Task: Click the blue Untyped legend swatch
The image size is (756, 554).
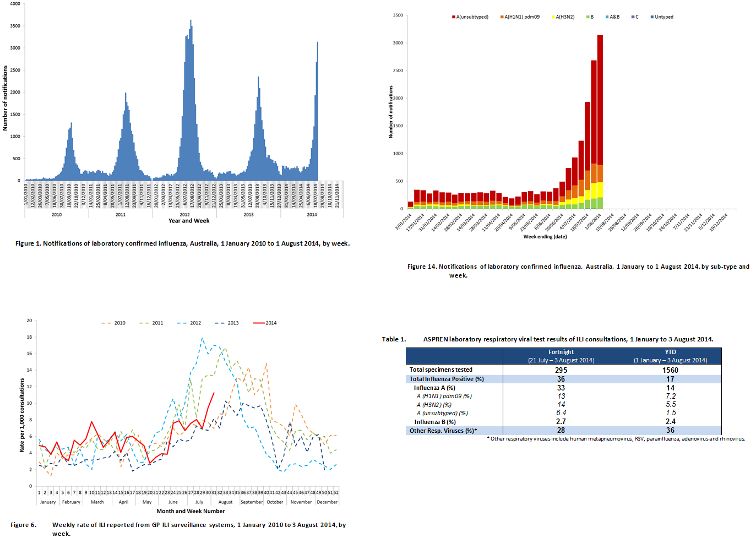Action: 652,17
